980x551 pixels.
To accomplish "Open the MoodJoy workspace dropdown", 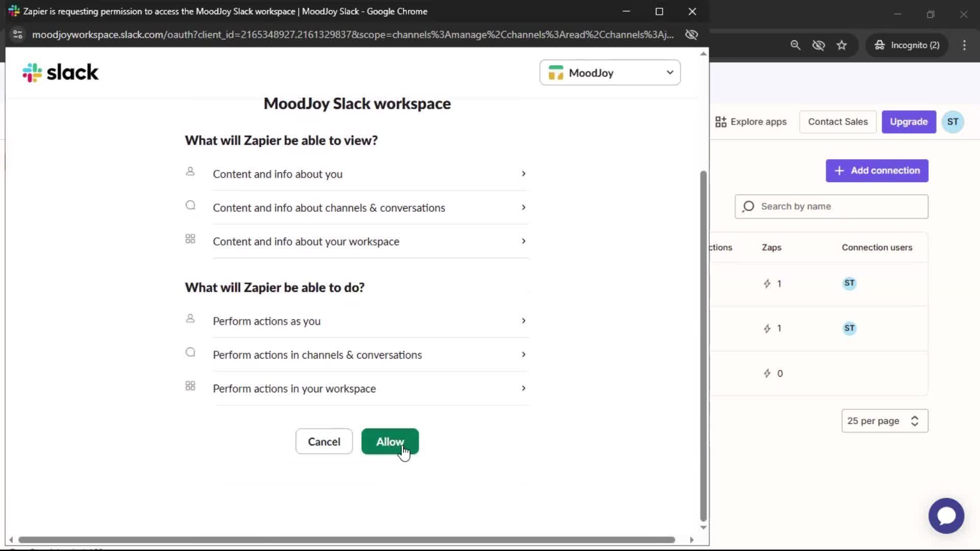I will point(610,72).
